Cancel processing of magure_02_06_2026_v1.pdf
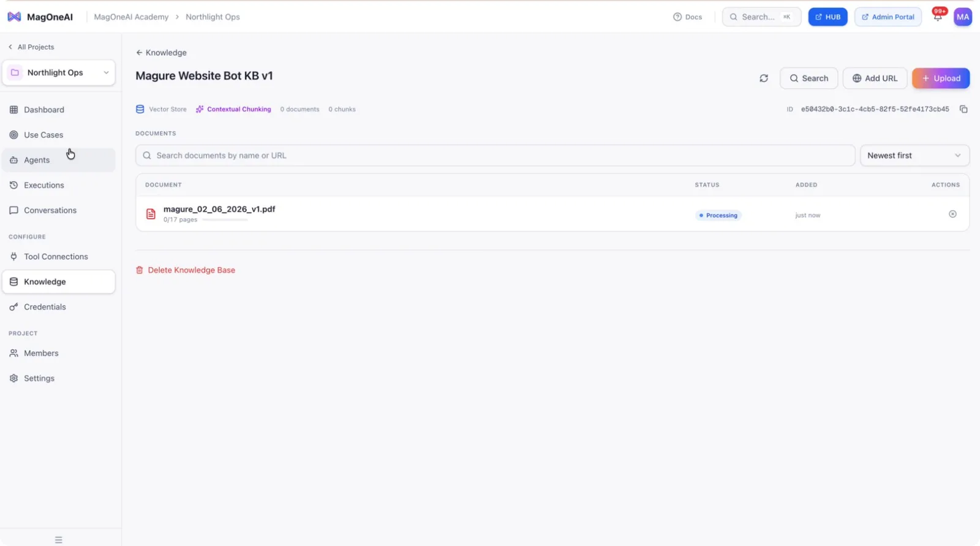 (x=952, y=214)
